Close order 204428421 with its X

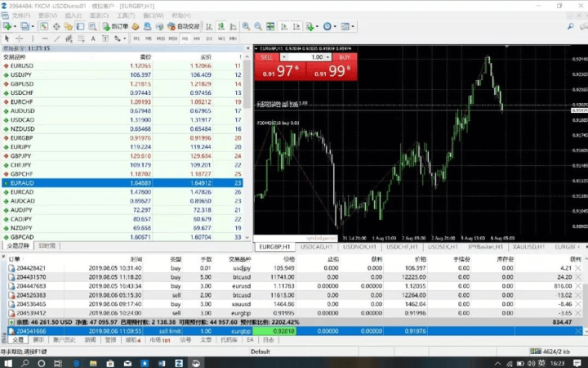[x=578, y=268]
